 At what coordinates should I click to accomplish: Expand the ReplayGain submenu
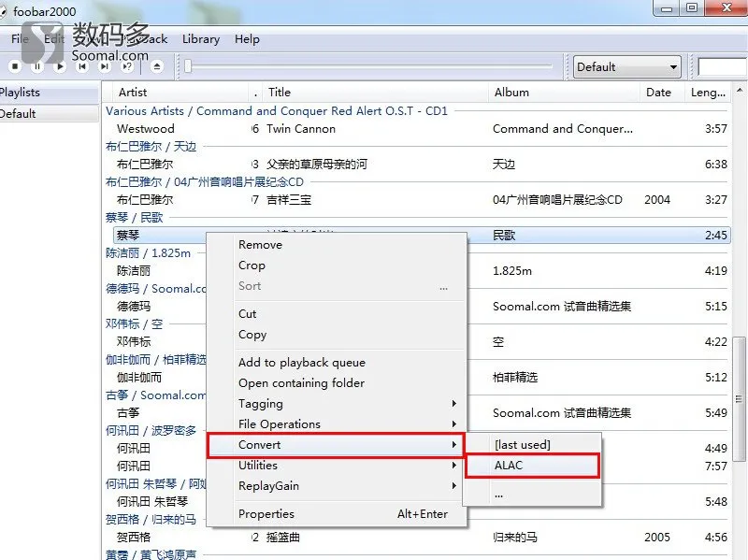point(337,485)
